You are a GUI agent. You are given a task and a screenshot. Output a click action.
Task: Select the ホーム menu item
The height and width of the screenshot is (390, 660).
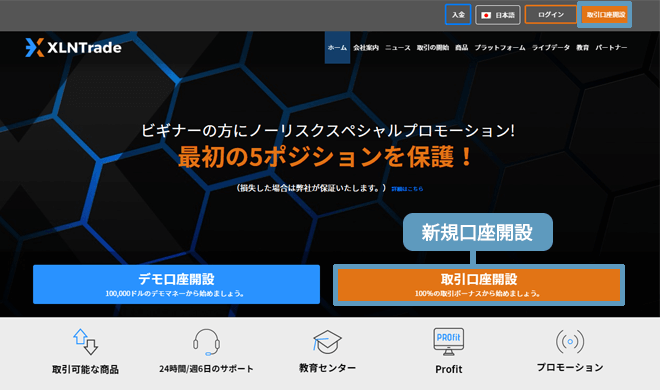(x=337, y=48)
